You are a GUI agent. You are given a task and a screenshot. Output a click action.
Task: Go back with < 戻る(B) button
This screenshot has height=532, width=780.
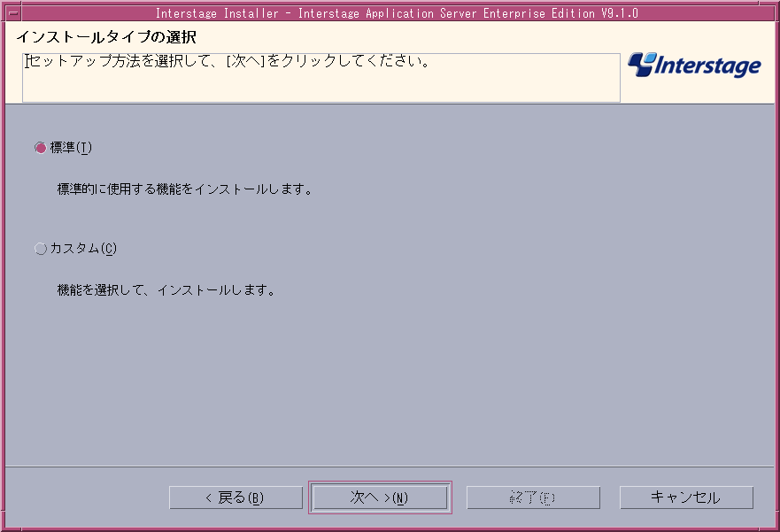pos(236,497)
